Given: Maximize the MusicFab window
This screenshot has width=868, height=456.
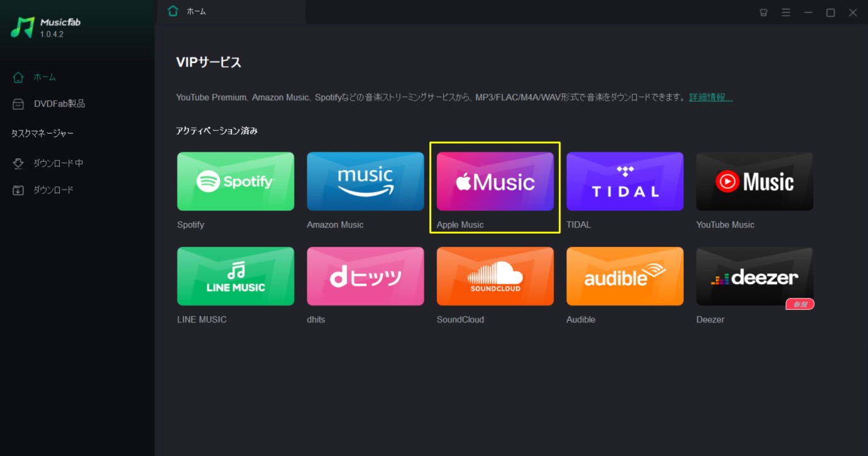Looking at the screenshot, I should coord(831,13).
